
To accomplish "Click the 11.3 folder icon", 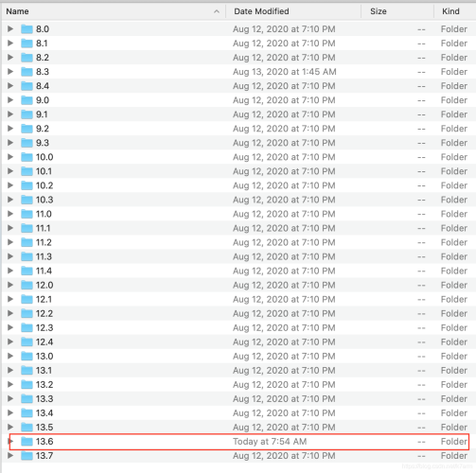I will pos(26,256).
